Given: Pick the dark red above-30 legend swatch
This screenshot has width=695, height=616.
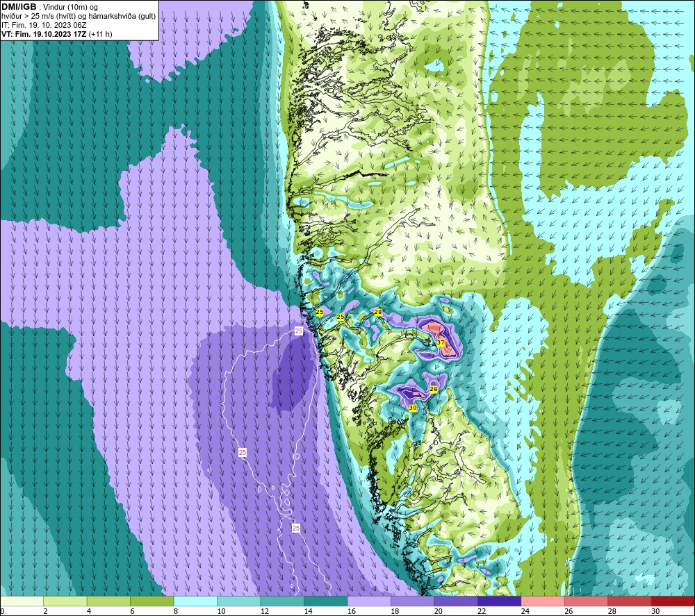Looking at the screenshot, I should click(x=673, y=601).
